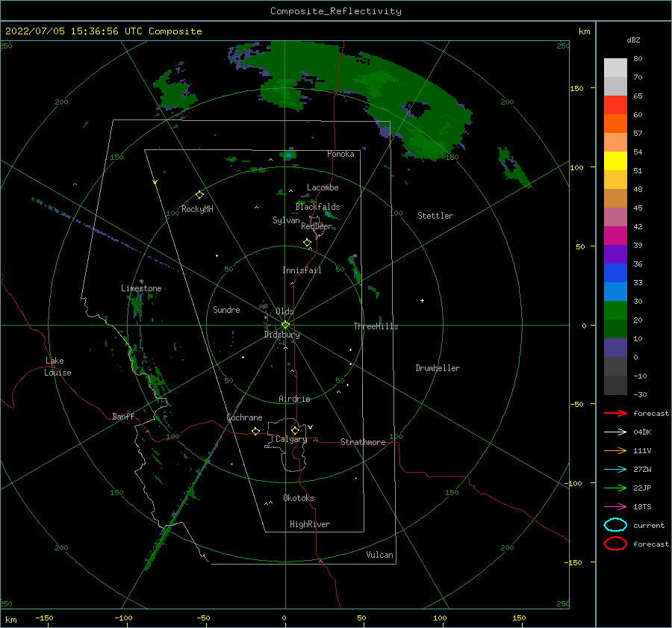Select the white 04DK arrow in legend
Screen dimensions: 672x628
pyautogui.click(x=615, y=432)
